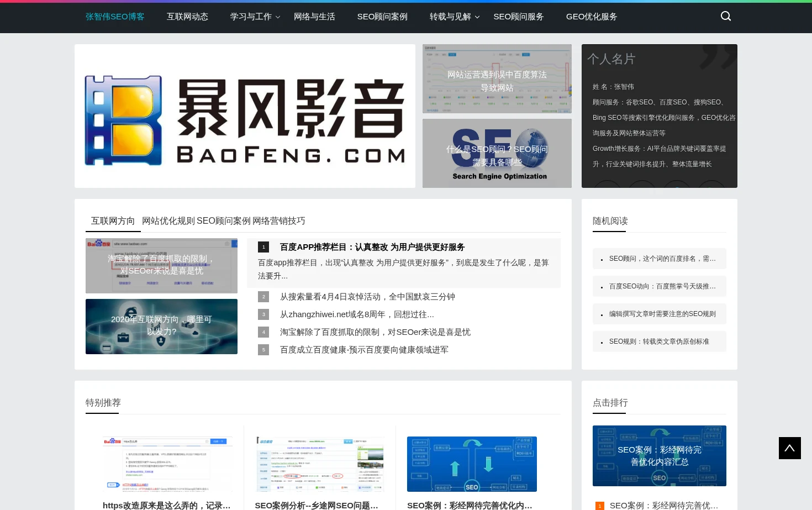Click the 随机阅读 heading
Image resolution: width=812 pixels, height=510 pixels.
(610, 221)
